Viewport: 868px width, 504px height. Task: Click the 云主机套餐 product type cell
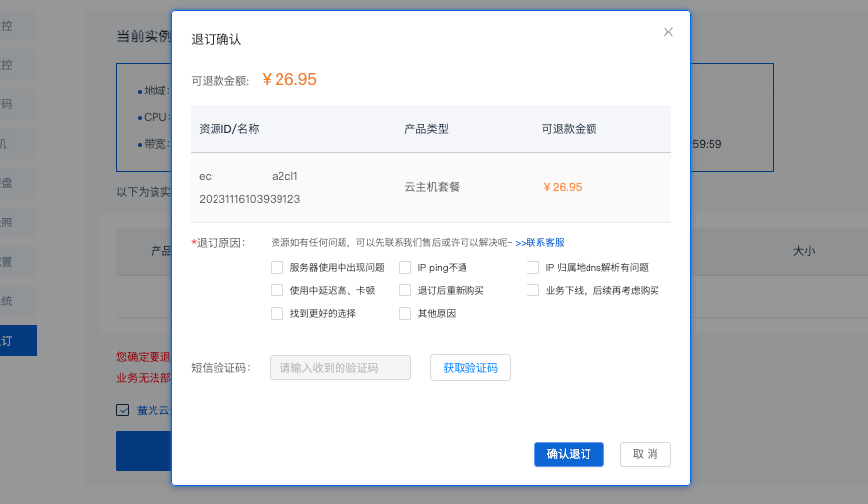pos(432,187)
